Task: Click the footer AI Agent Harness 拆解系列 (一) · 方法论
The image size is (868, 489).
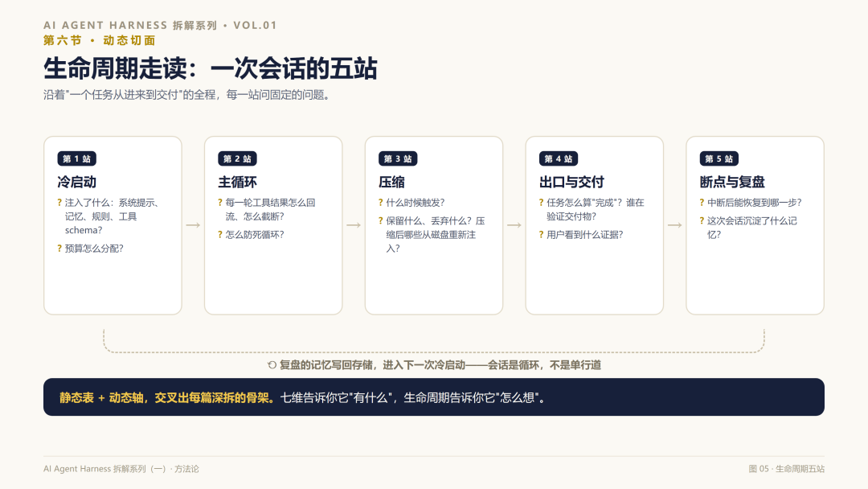Action: click(x=121, y=469)
